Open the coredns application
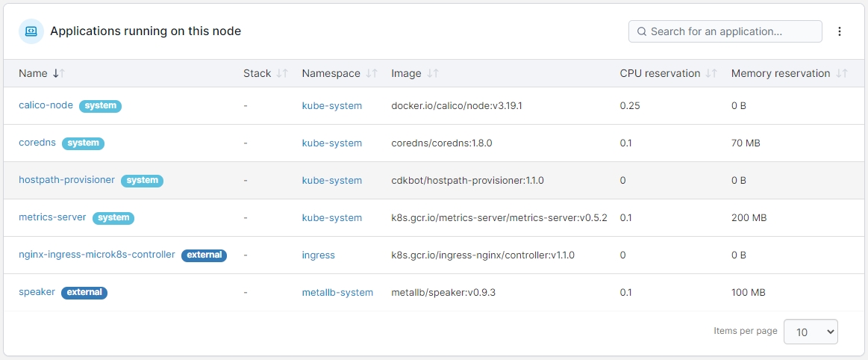Viewport: 868px width, 360px height. click(x=37, y=143)
